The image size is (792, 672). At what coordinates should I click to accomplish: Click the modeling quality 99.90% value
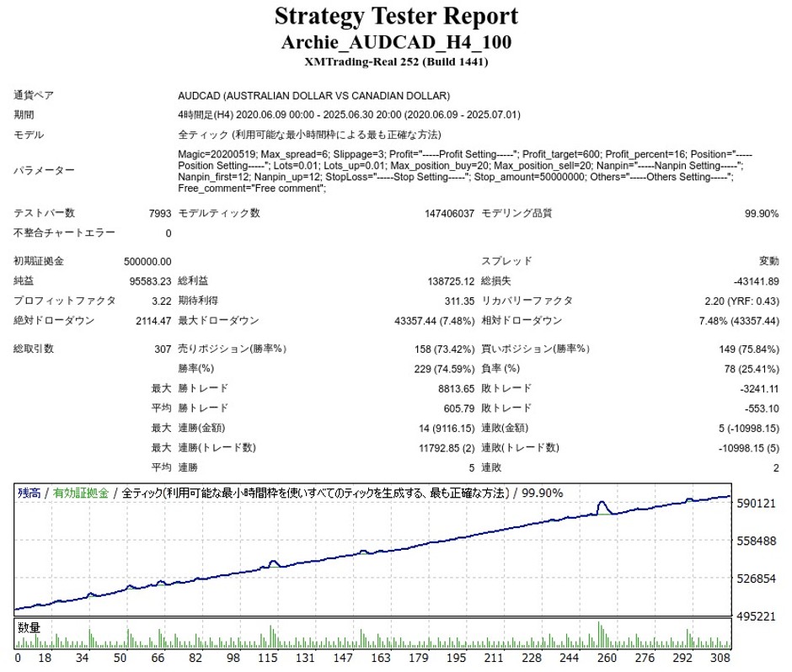point(762,214)
